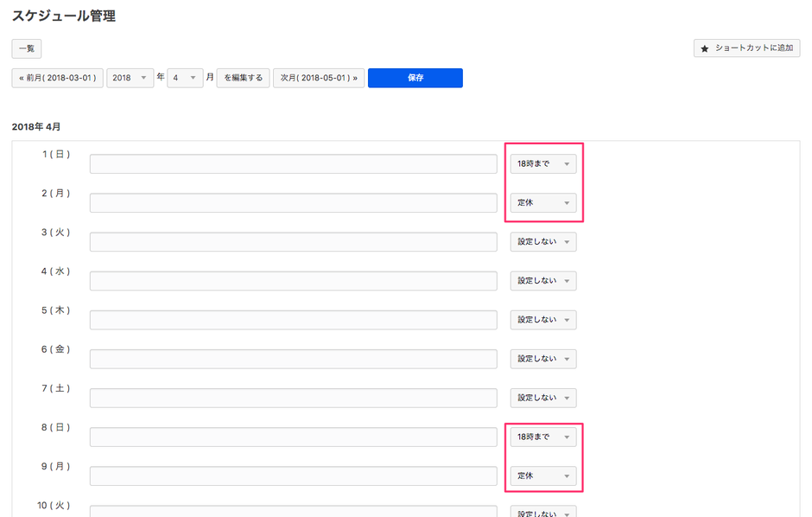Click the text field for 1(日)
This screenshot has height=517, width=812.
pyautogui.click(x=293, y=164)
